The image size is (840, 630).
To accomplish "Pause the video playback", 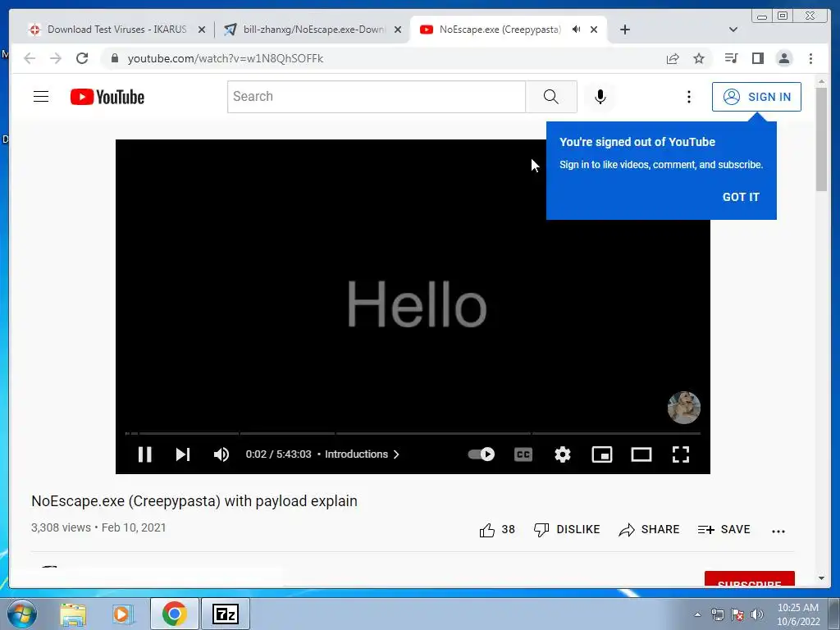I will (x=144, y=454).
